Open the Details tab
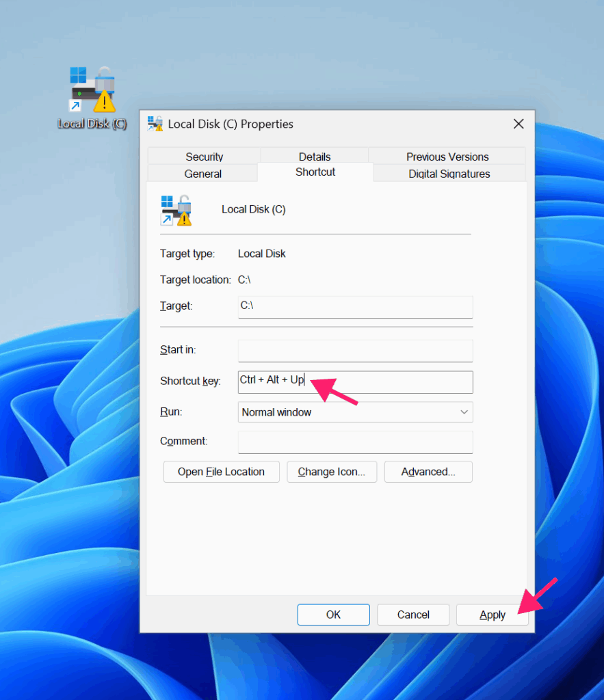604x700 pixels. click(x=315, y=157)
